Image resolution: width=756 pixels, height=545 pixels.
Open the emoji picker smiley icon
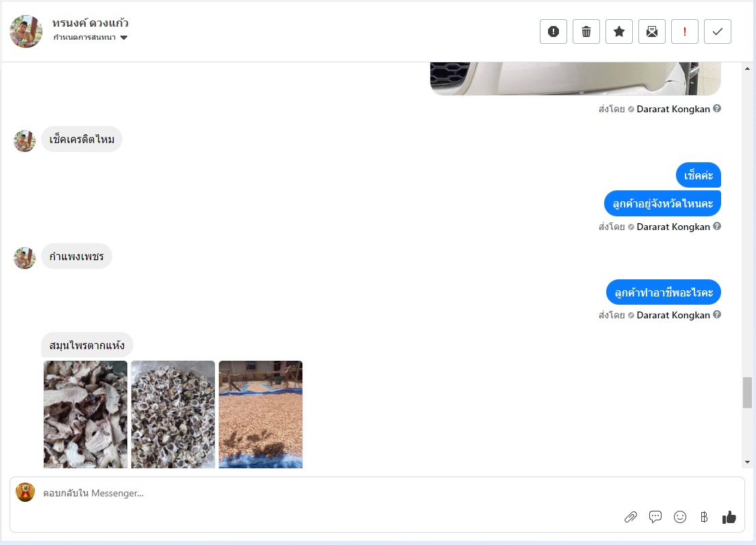click(x=679, y=517)
